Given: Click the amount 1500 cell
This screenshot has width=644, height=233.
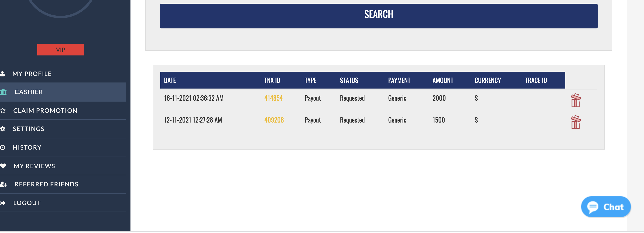Looking at the screenshot, I should tap(438, 120).
